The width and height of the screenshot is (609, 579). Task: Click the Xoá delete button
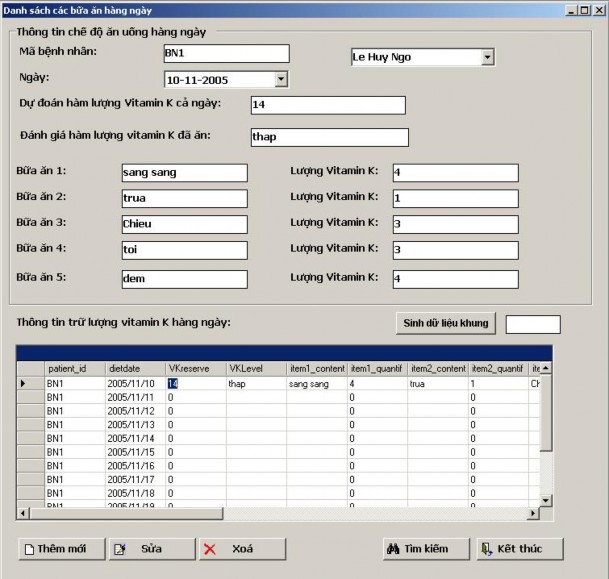[x=241, y=549]
